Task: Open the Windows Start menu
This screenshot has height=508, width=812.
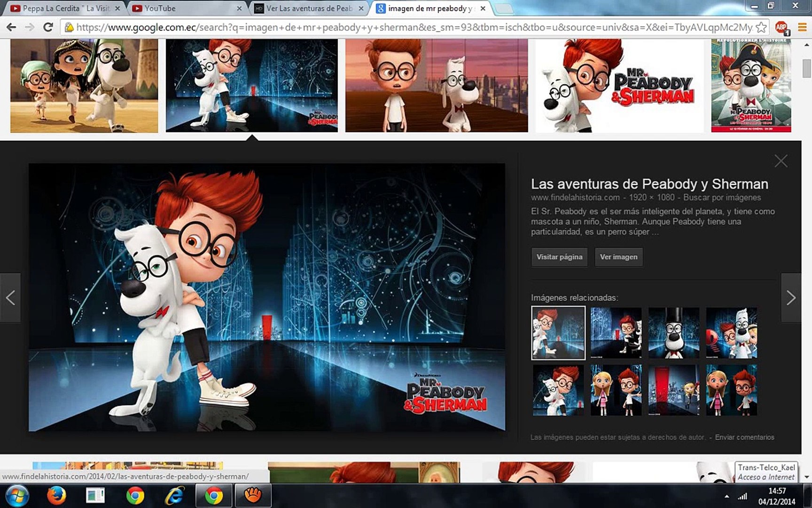Action: [17, 496]
